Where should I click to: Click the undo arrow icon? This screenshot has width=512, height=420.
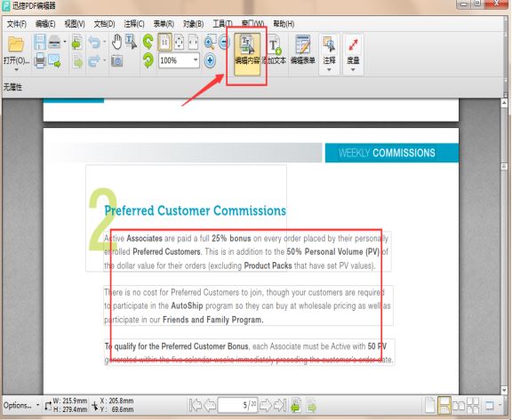tap(95, 43)
